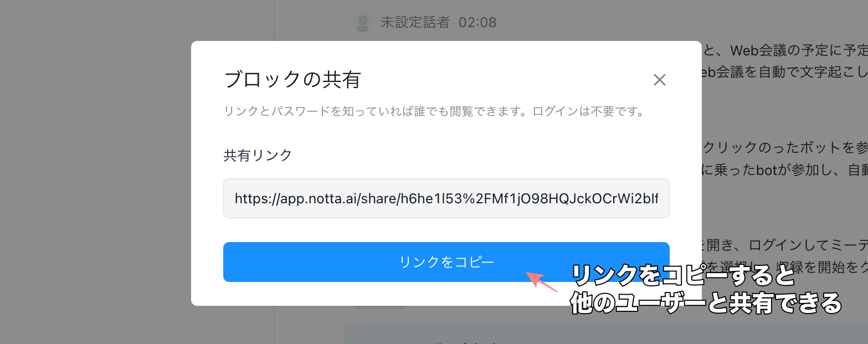Viewport: 868px width, 344px height.
Task: Jump to the 02:08 timestamp
Action: (x=477, y=23)
